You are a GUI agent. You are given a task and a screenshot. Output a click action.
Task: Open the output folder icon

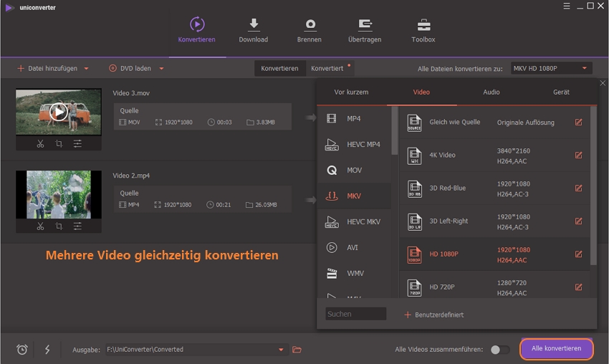coord(297,350)
